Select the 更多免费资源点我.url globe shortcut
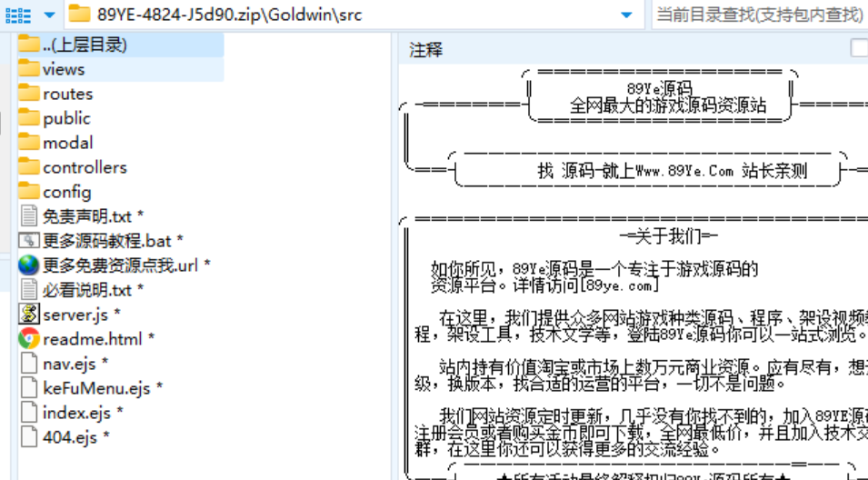868x480 pixels. point(29,265)
